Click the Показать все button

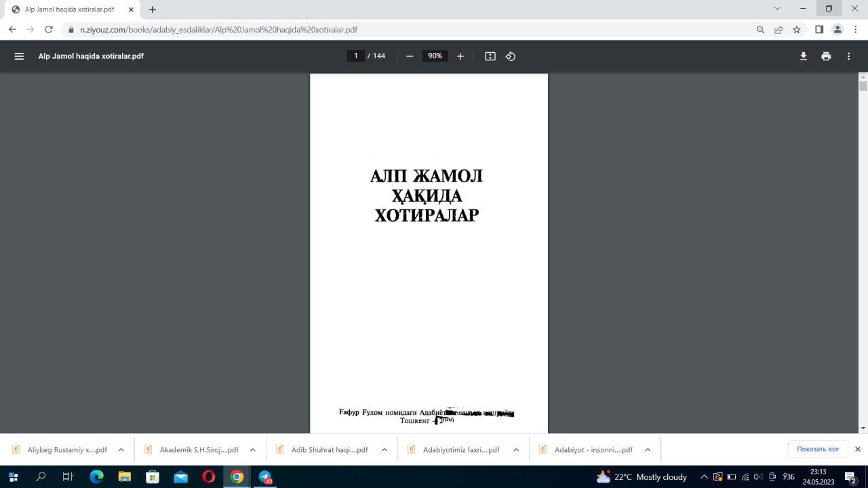(x=818, y=449)
